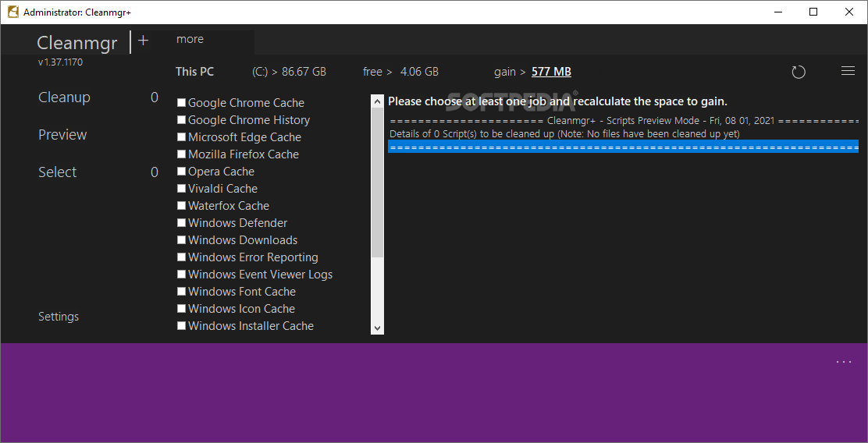
Task: Click the list scroll-up arrow
Action: (377, 101)
